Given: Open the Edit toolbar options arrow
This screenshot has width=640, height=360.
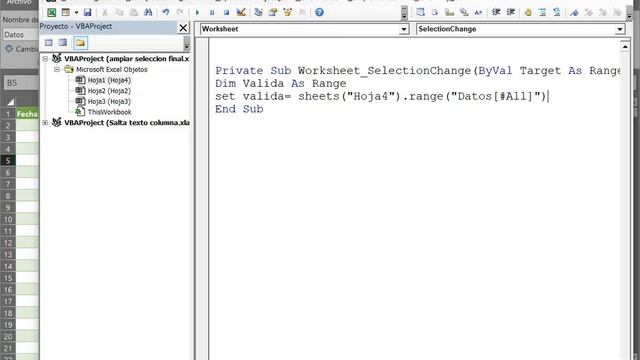Looking at the screenshot, I should 629,13.
